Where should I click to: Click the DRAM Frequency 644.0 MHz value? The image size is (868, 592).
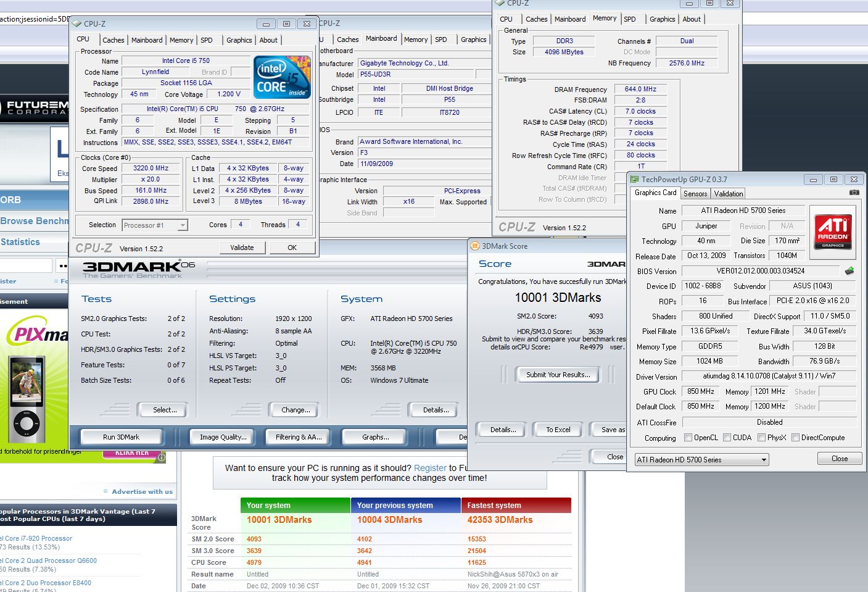[x=641, y=89]
